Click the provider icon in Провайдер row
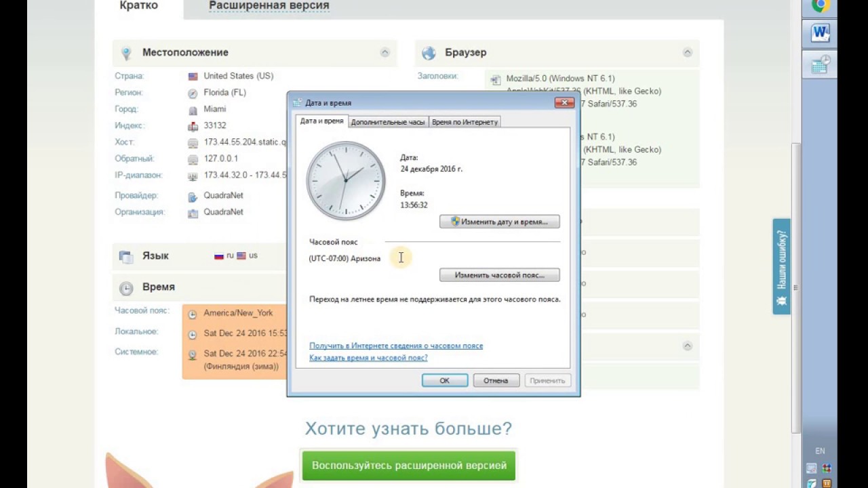 (193, 197)
